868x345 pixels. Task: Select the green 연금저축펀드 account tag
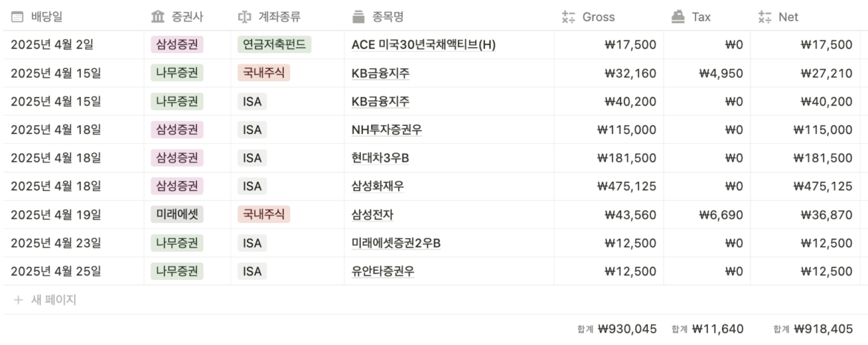pos(275,45)
